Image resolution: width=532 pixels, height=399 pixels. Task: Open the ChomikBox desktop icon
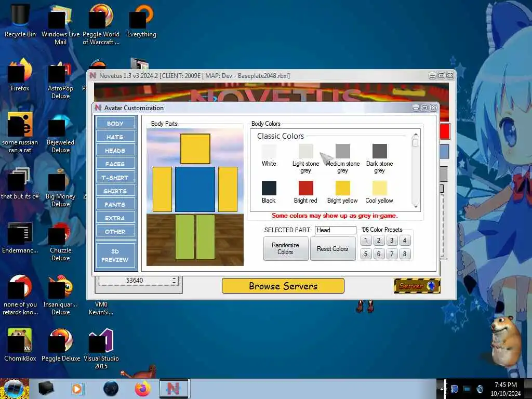point(20,345)
